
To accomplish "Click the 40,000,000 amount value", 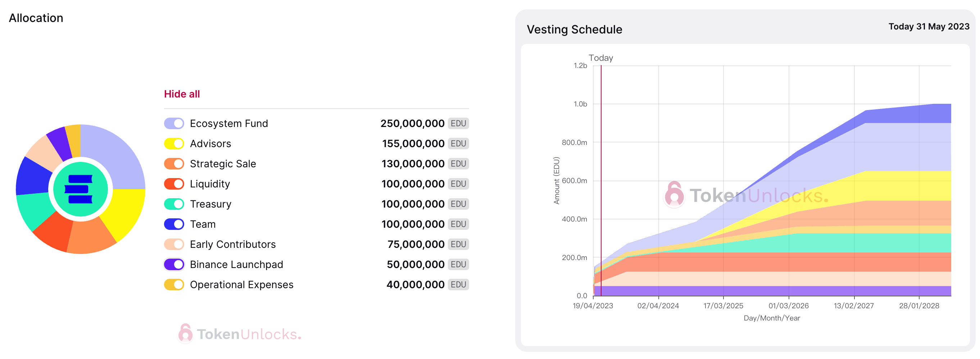I will (x=416, y=285).
